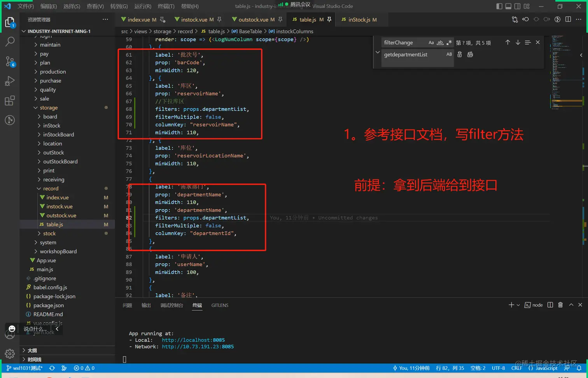Toggle GitLens file annotations icon
588x378 pixels.
pyautogui.click(x=557, y=19)
